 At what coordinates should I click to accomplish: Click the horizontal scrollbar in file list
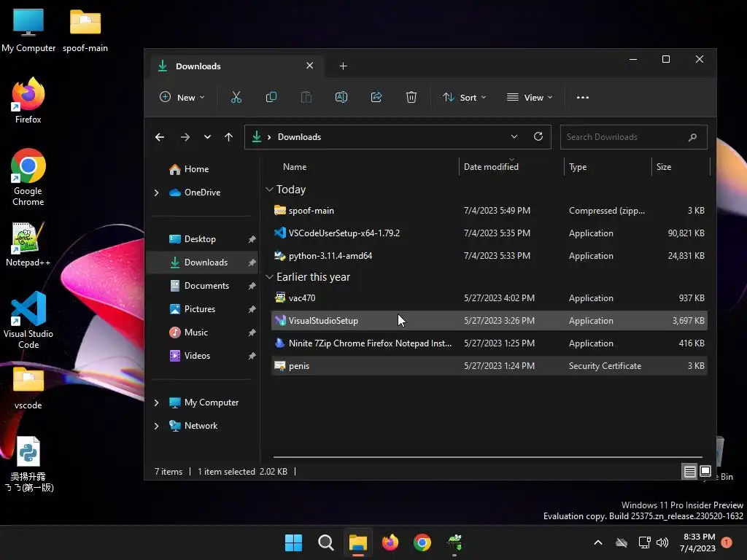(x=487, y=457)
